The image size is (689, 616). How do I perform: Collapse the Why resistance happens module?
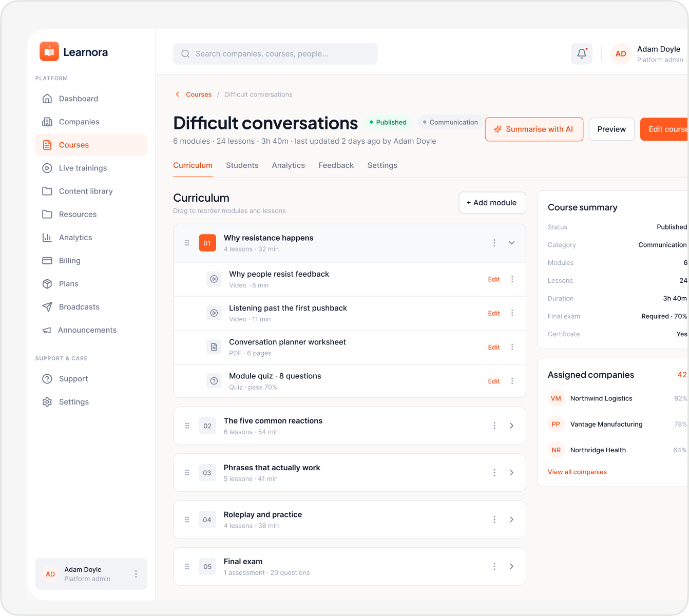point(511,243)
